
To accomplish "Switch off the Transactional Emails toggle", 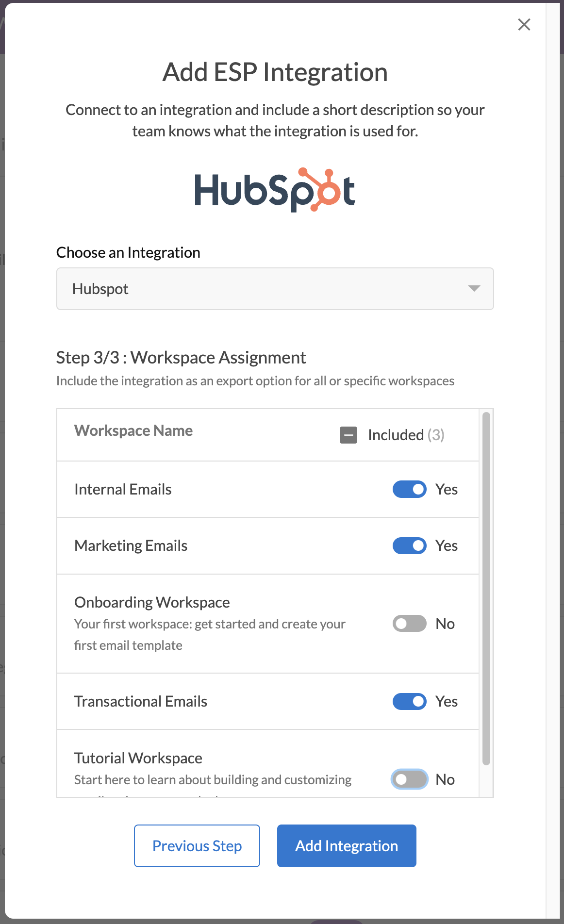I will (410, 701).
